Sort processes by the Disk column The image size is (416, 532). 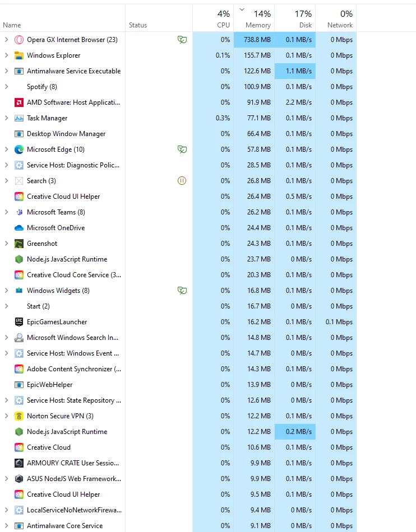point(295,18)
